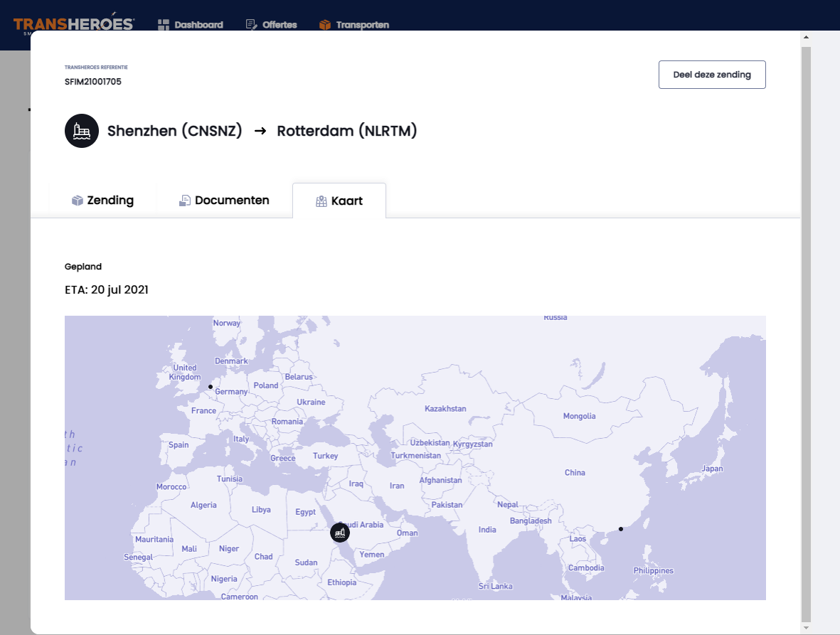Click the Kaart map icon
This screenshot has height=635, width=840.
321,201
